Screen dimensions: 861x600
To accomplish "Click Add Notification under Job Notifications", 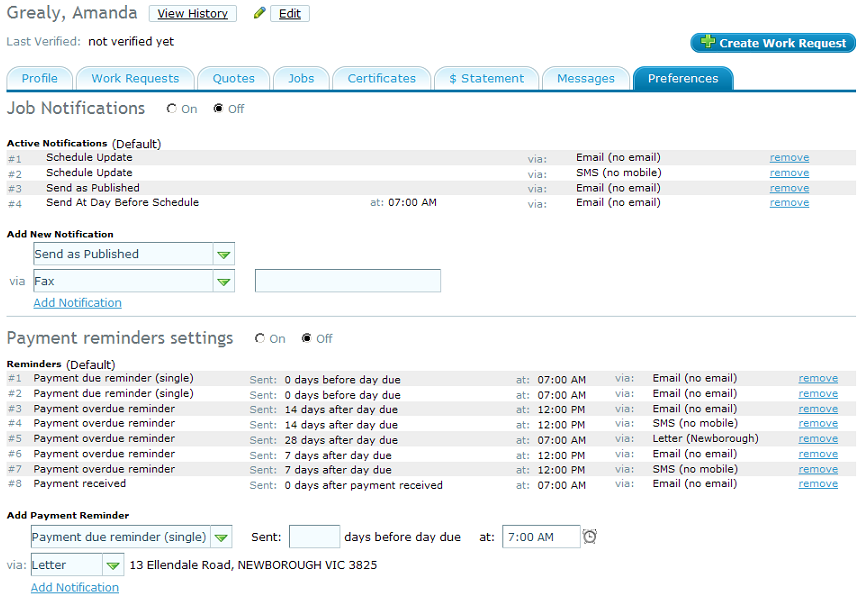I will pyautogui.click(x=77, y=303).
